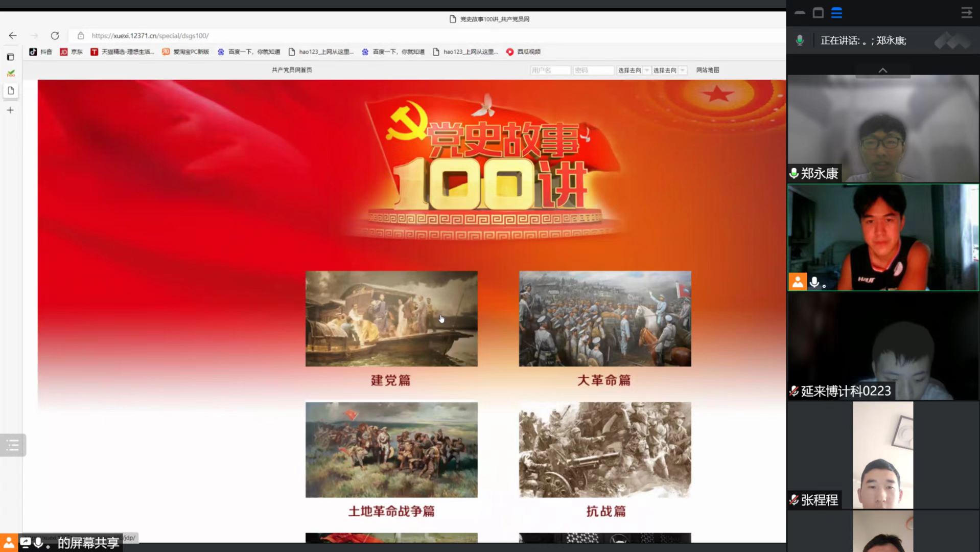Screen dimensions: 980x552
Task: Expand the first 选择去向 dropdown
Action: [x=634, y=70]
